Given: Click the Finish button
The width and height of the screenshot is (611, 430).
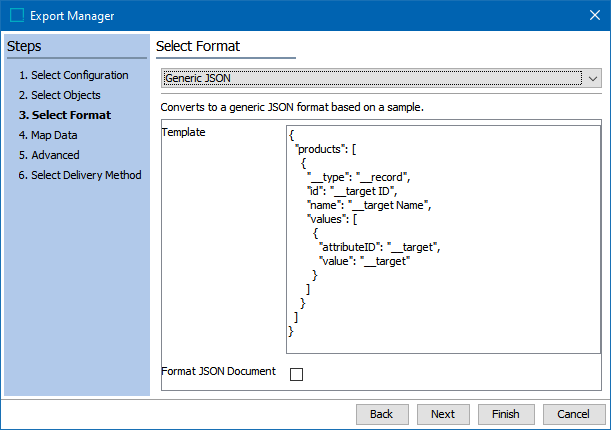Looking at the screenshot, I should coord(505,413).
